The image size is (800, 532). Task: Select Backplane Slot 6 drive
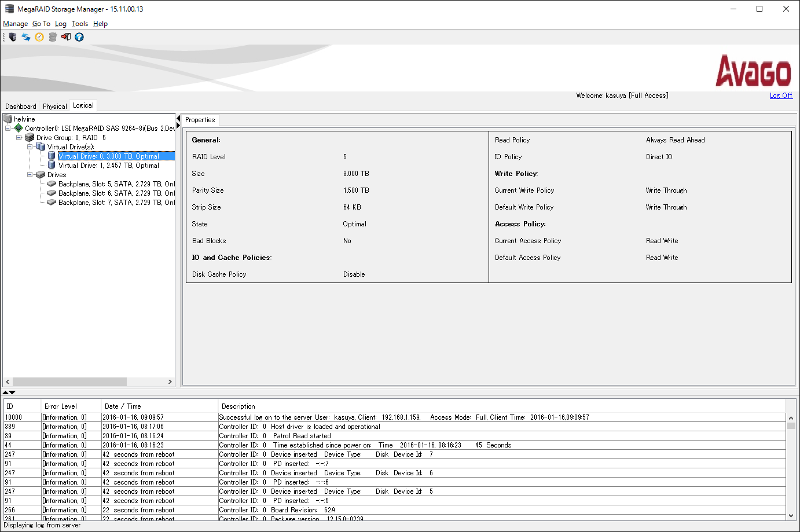click(116, 193)
